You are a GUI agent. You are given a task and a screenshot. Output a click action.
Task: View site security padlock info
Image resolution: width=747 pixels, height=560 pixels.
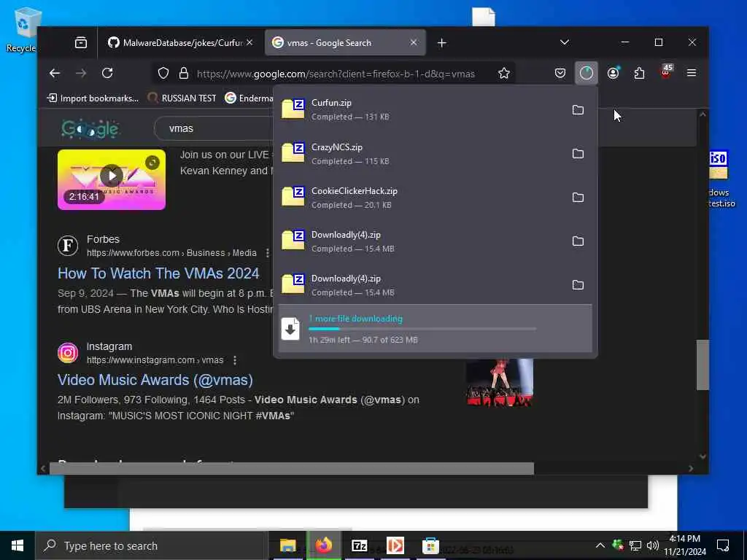pos(183,74)
